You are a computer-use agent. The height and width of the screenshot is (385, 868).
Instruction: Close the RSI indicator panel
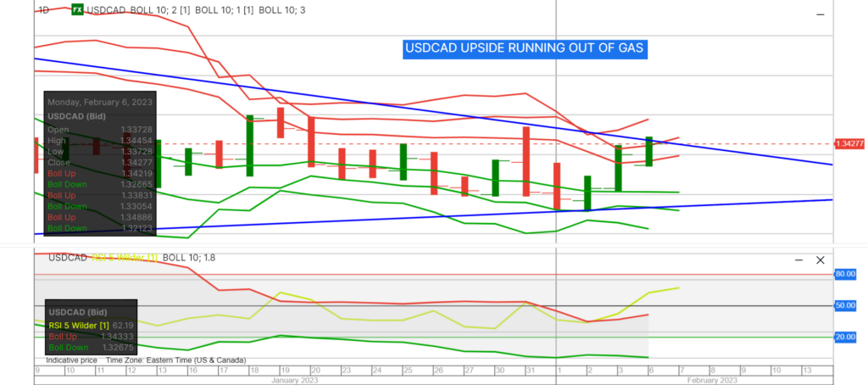click(x=820, y=260)
